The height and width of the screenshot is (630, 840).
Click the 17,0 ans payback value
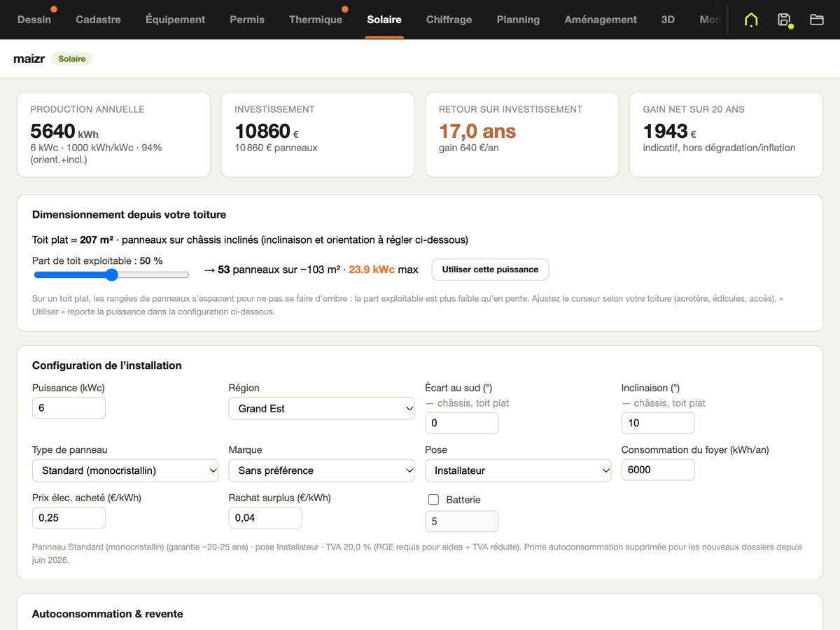[x=477, y=132]
